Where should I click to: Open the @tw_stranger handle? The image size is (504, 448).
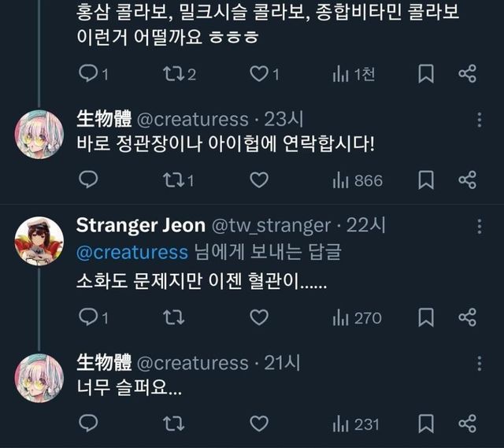click(272, 226)
